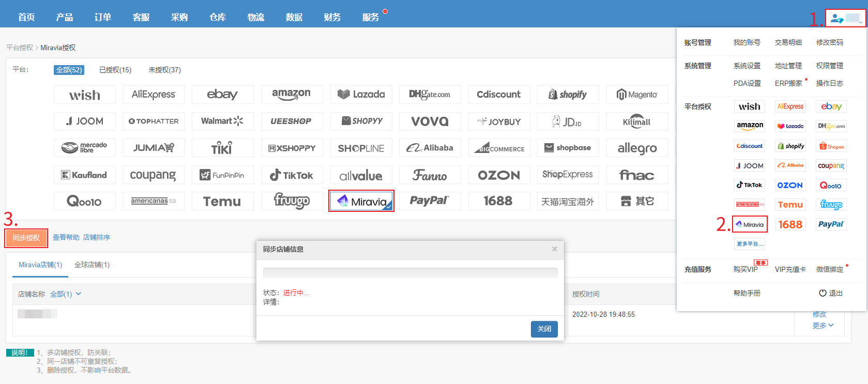Expand the 全部(1) store name filter dropdown

click(66, 294)
